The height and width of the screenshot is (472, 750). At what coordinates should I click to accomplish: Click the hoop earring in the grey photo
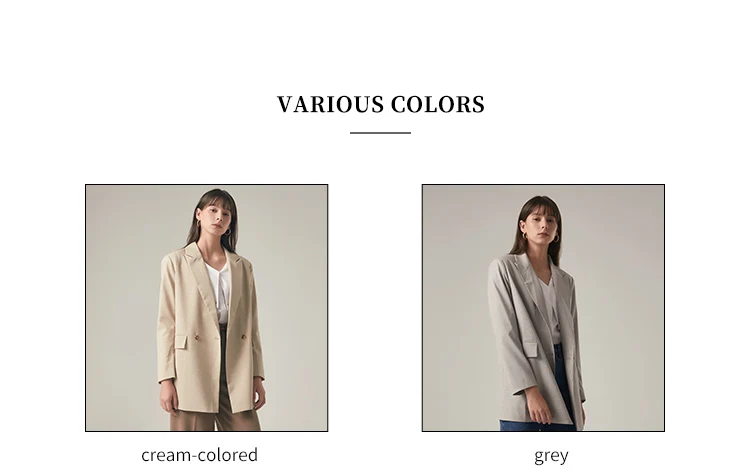(525, 235)
